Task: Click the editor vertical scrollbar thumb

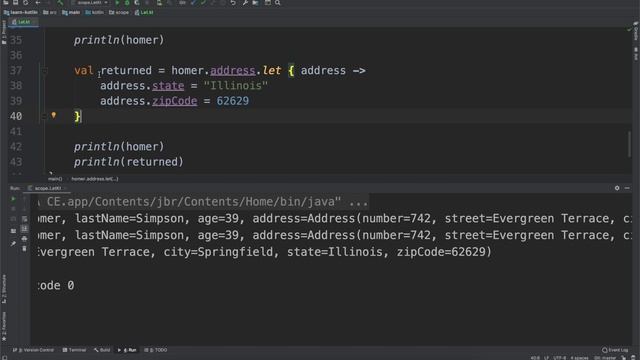Action: [629, 144]
